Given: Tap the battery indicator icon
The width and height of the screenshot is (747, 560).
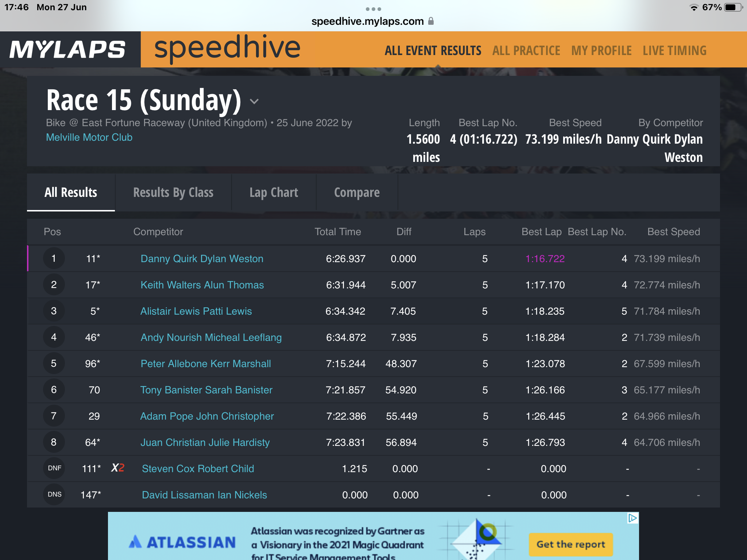Looking at the screenshot, I should coord(734,7).
